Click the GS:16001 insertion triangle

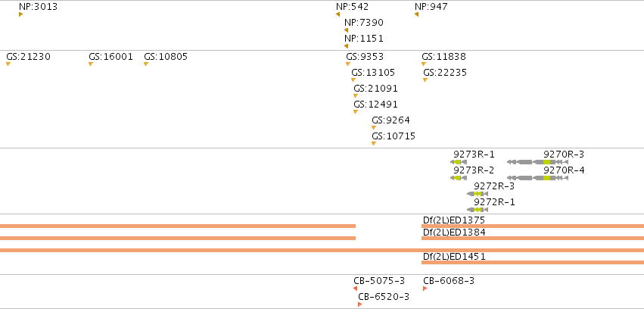pyautogui.click(x=91, y=64)
